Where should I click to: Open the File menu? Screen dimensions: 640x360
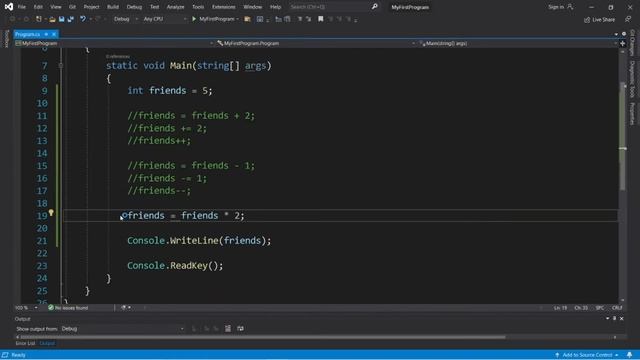[x=22, y=7]
